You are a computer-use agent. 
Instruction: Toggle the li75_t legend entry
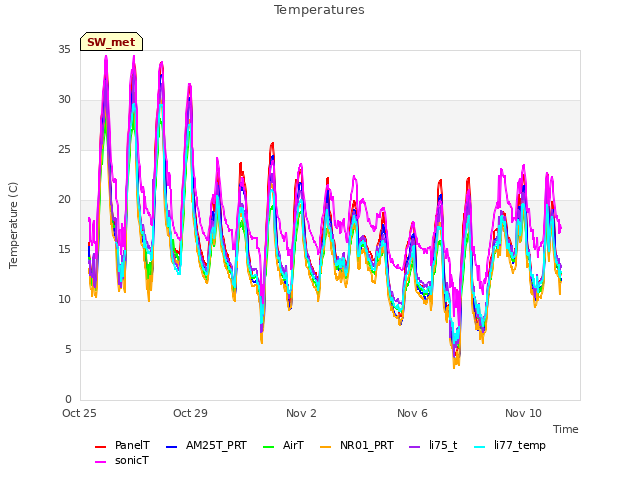pos(433,445)
